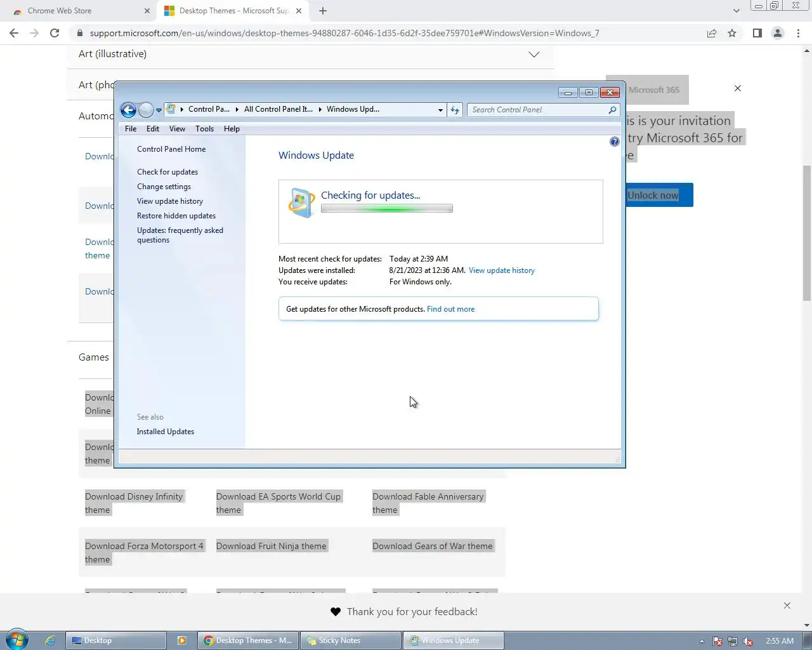Click Windows Media Player taskbar icon
This screenshot has width=812, height=650.
[x=182, y=640]
